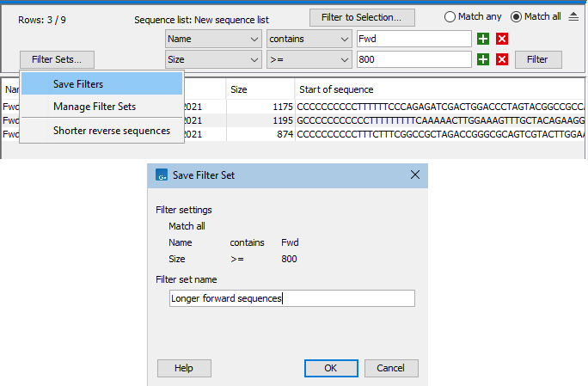Sort table by the Size column header
This screenshot has width=588, height=386.
[x=260, y=89]
